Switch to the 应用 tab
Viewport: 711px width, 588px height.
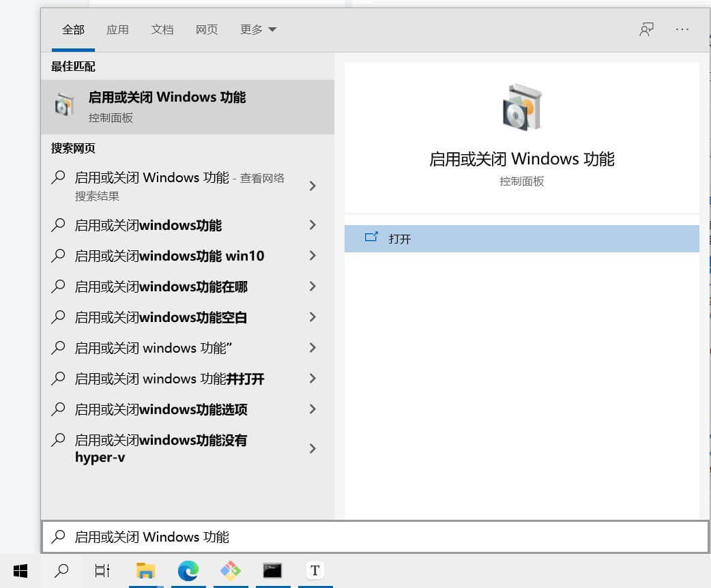tap(117, 30)
